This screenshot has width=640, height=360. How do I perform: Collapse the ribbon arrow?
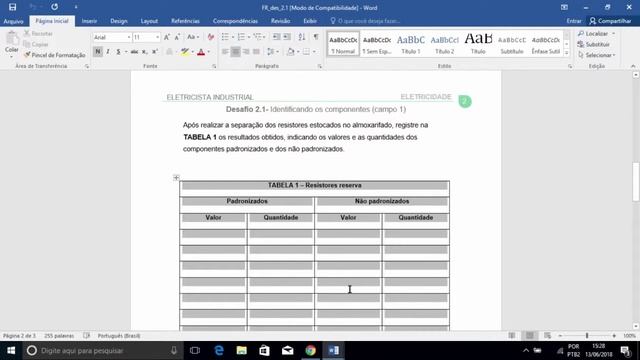coord(633,66)
